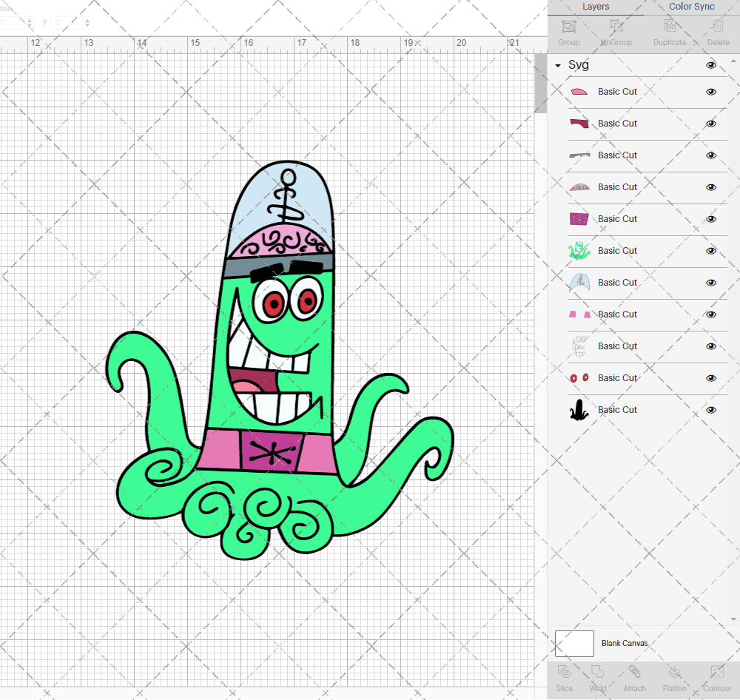Image resolution: width=740 pixels, height=700 pixels.
Task: Open the Color Sync tab
Action: 691,7
